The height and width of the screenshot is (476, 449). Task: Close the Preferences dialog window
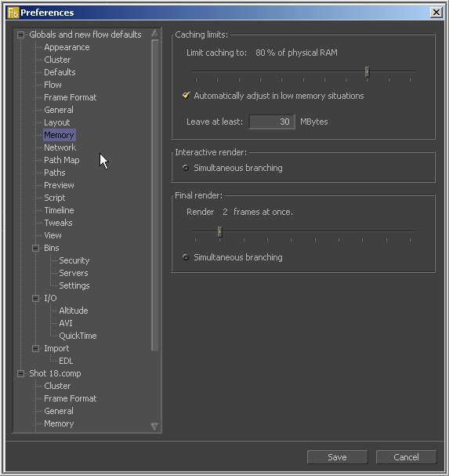point(436,13)
